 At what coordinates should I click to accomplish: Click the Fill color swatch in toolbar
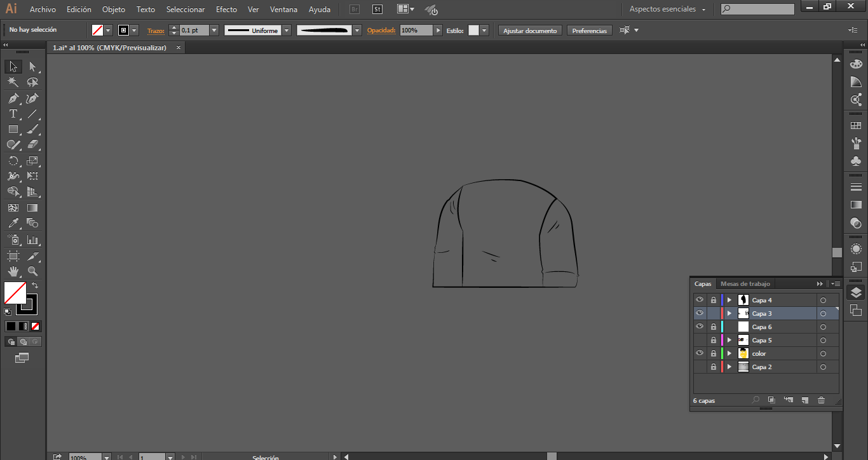(x=15, y=293)
